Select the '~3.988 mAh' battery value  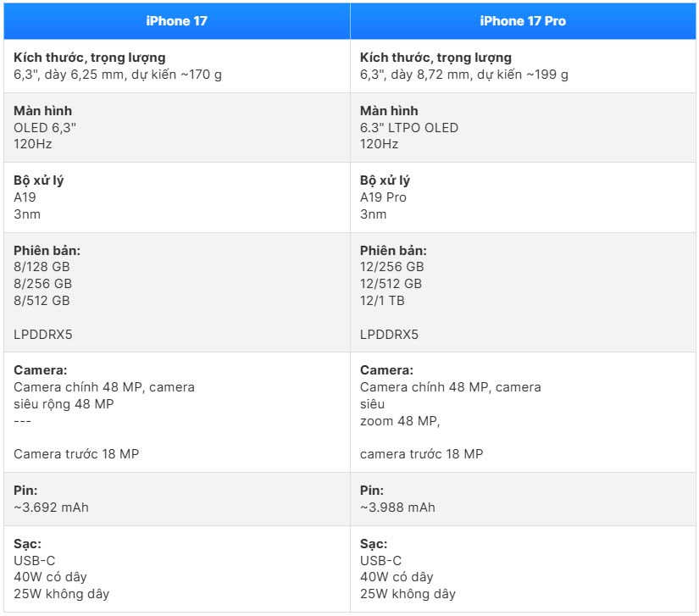coord(397,508)
